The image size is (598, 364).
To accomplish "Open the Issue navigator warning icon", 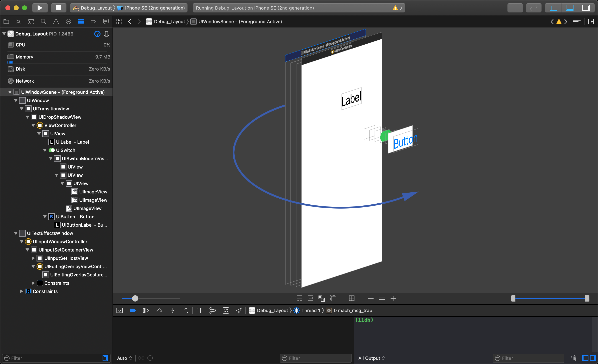I will 56,22.
